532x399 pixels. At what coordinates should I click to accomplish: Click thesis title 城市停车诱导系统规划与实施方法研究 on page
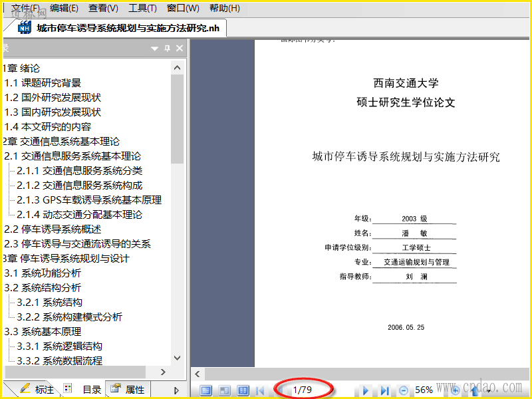pyautogui.click(x=406, y=156)
